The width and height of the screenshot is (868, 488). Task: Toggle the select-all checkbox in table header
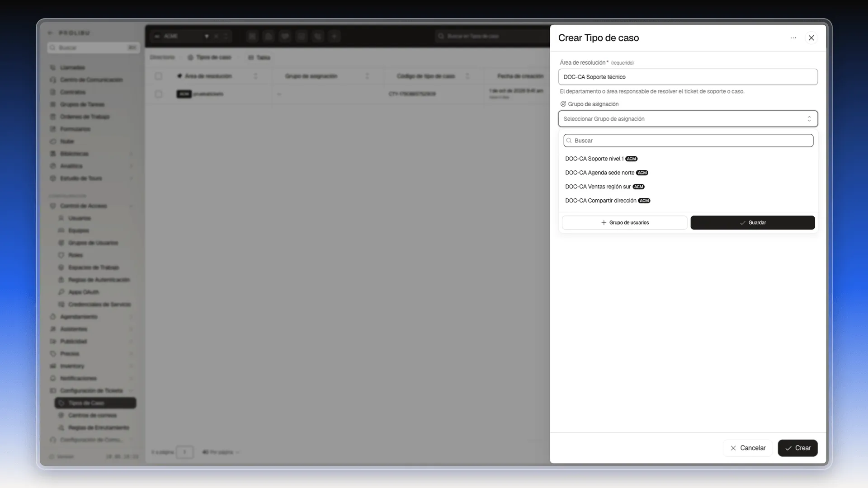click(158, 76)
